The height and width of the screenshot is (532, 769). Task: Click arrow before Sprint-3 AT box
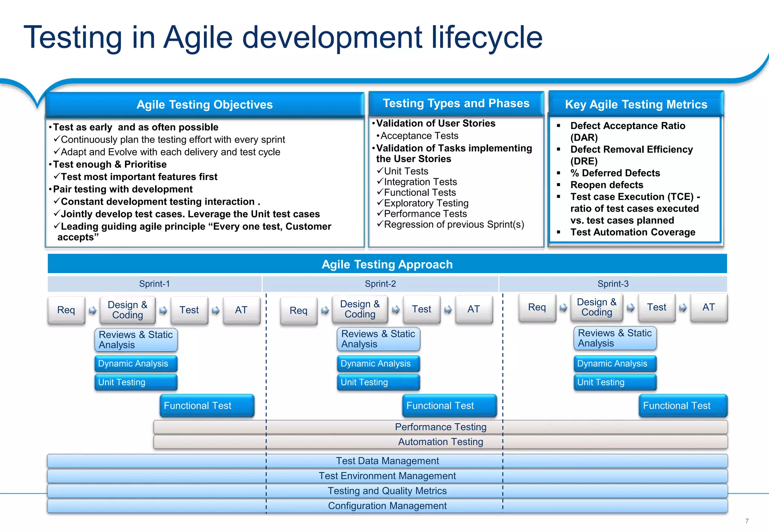(x=683, y=308)
